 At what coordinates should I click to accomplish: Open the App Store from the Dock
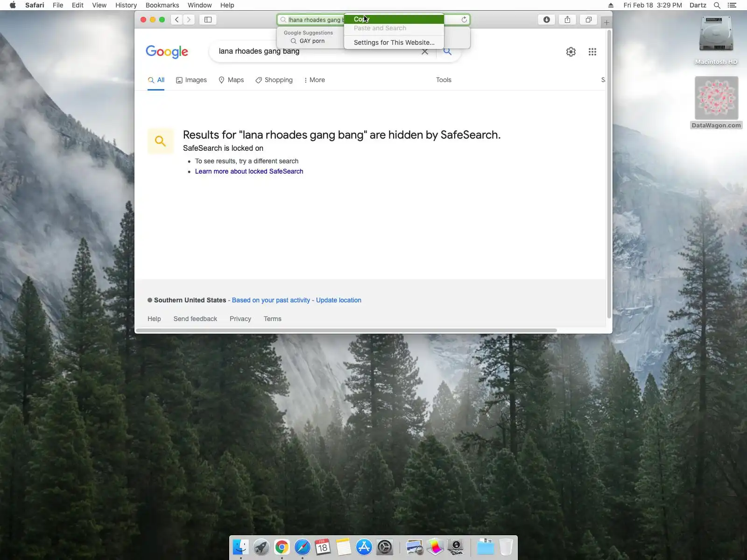pyautogui.click(x=364, y=547)
